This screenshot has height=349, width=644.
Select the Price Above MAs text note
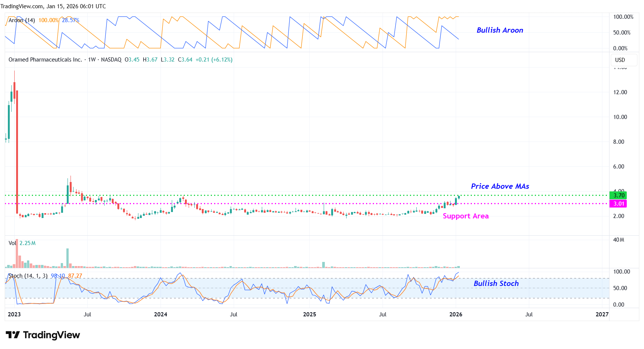pos(500,187)
